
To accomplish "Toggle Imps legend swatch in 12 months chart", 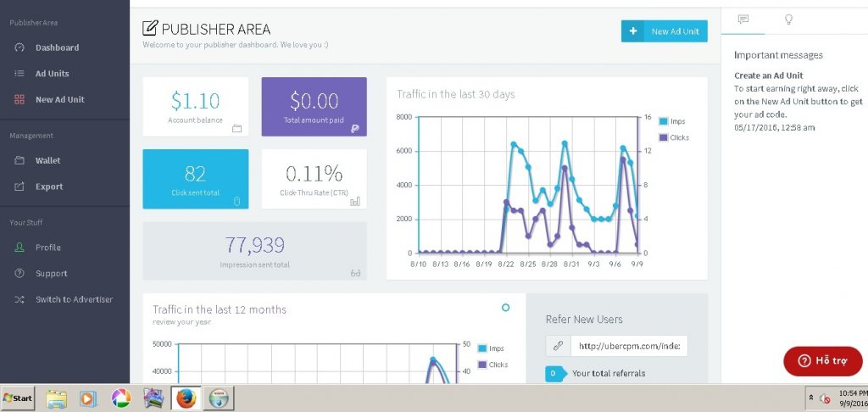I will point(481,348).
